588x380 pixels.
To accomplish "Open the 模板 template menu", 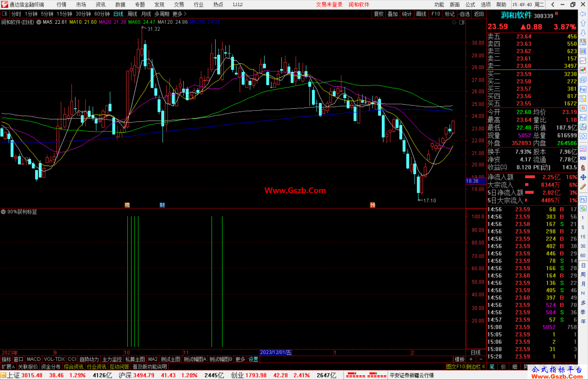I will (x=460, y=359).
